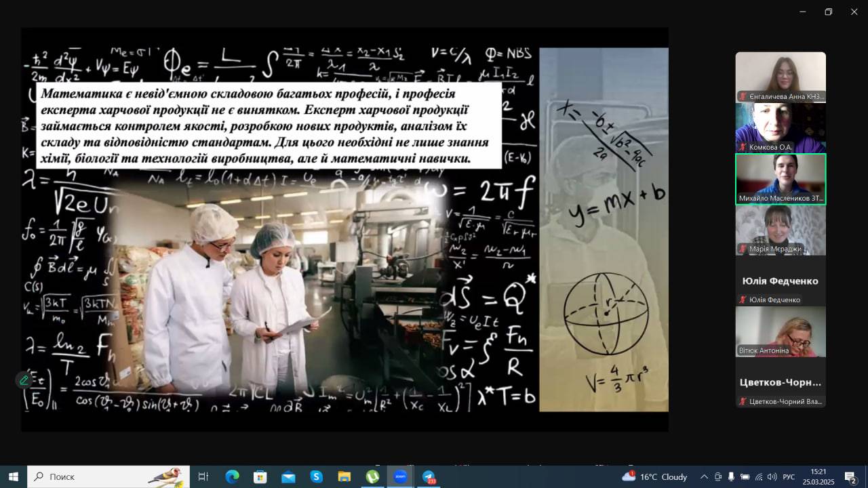Open the weather widget showing 16°C Cloudy
Image resolution: width=868 pixels, height=488 pixels.
pos(656,476)
